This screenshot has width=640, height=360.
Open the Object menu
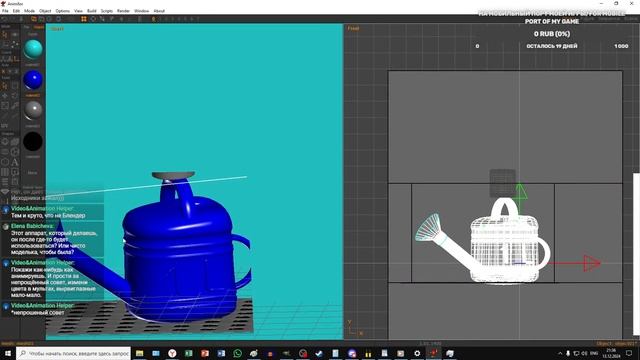point(45,11)
